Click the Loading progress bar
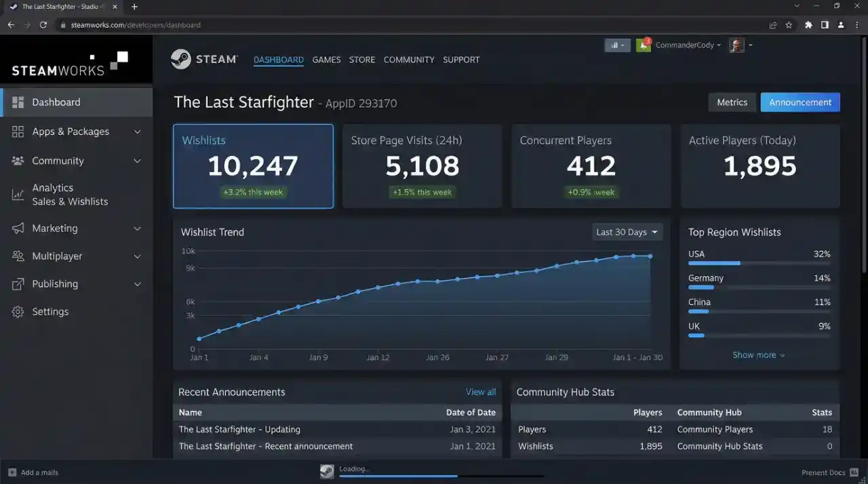 click(441, 476)
